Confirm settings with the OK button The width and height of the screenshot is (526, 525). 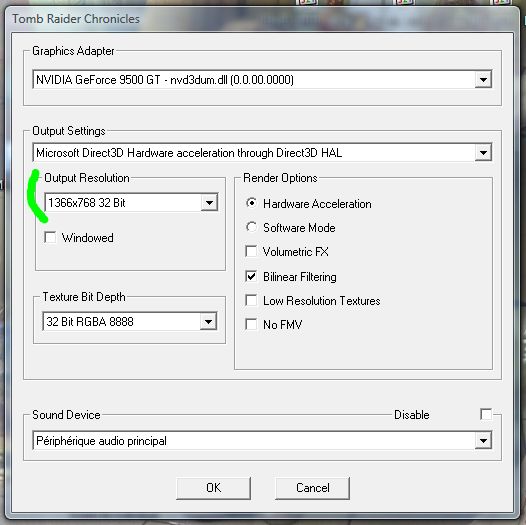pos(213,488)
